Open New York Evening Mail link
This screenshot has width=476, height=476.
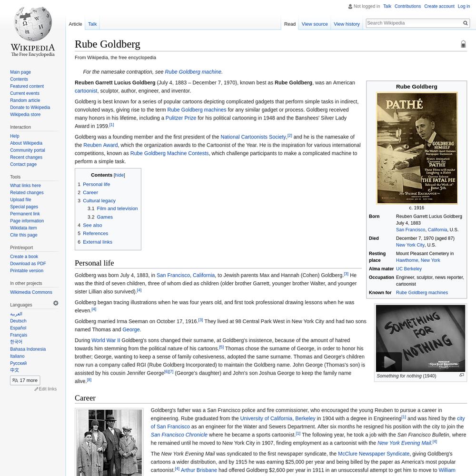[404, 443]
